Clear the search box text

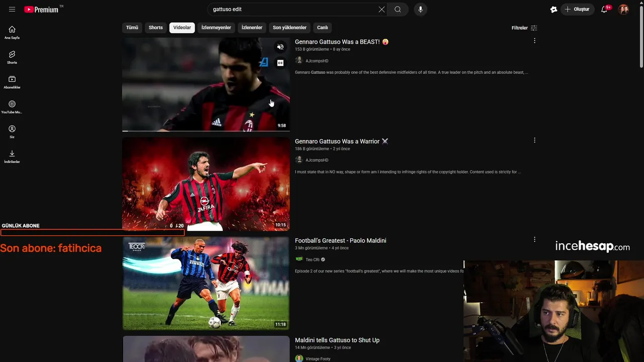pyautogui.click(x=381, y=9)
